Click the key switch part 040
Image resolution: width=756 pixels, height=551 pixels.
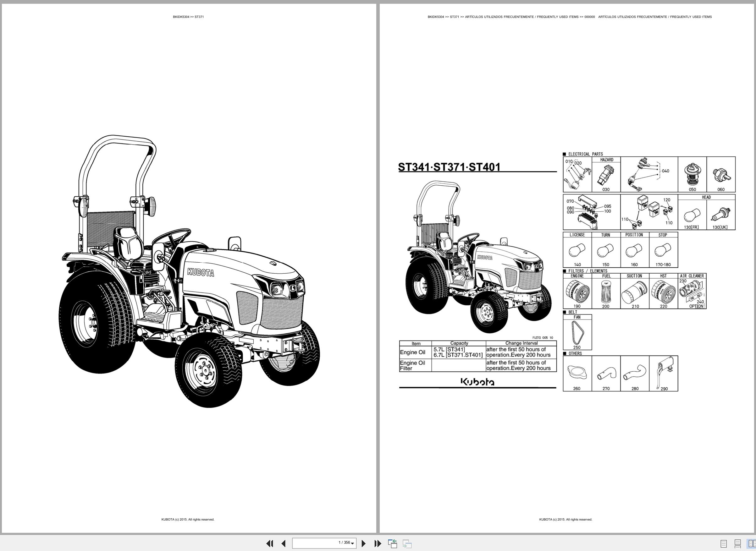[x=649, y=174]
